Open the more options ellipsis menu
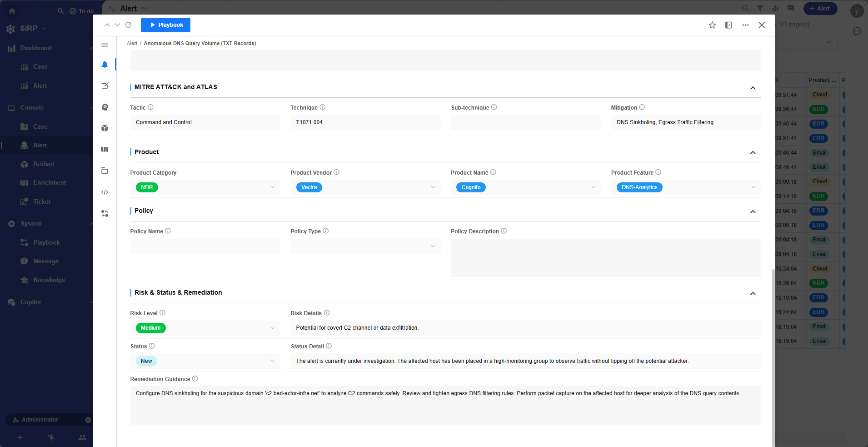Viewport: 868px width, 447px height. (745, 25)
